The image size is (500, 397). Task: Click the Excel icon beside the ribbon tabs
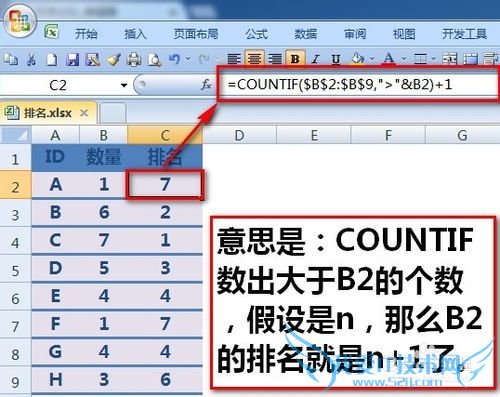[x=52, y=32]
